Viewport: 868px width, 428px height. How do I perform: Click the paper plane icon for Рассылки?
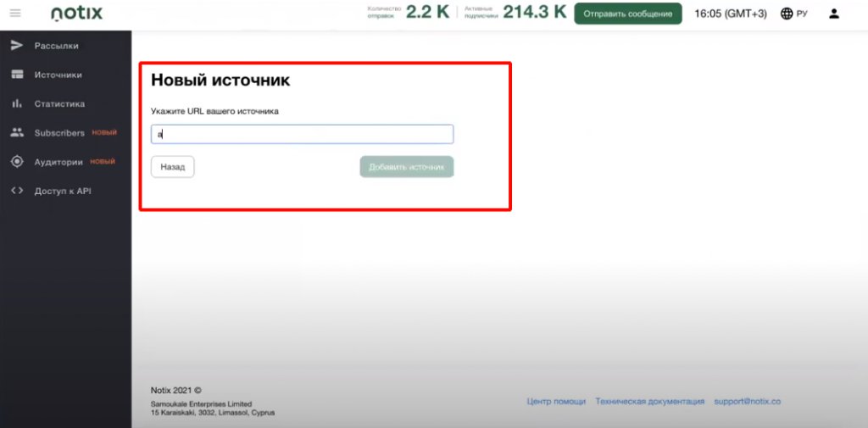pos(17,46)
